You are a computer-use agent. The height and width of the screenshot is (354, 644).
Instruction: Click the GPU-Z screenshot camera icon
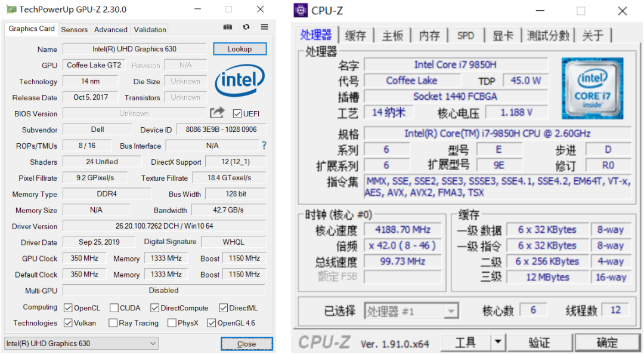(x=228, y=27)
